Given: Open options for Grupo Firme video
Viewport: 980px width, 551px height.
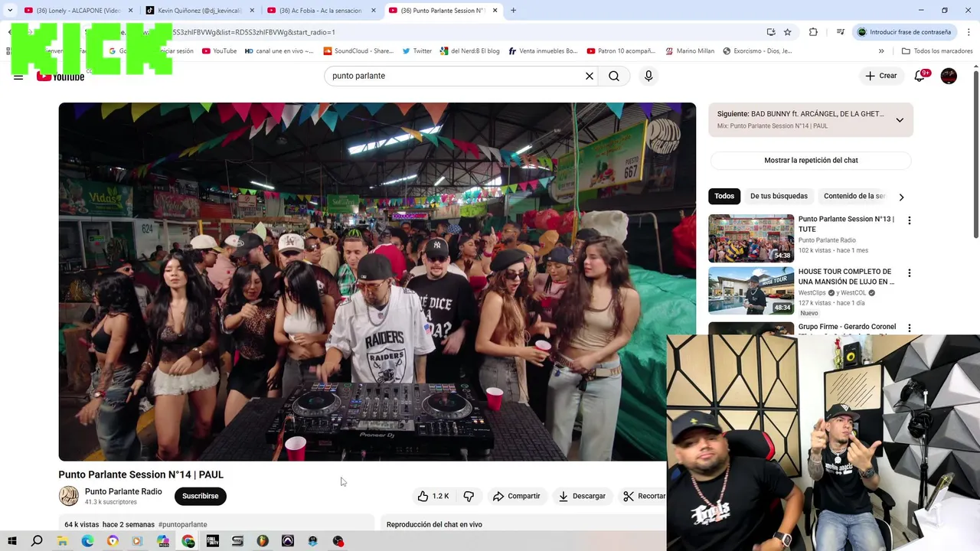Looking at the screenshot, I should [909, 328].
